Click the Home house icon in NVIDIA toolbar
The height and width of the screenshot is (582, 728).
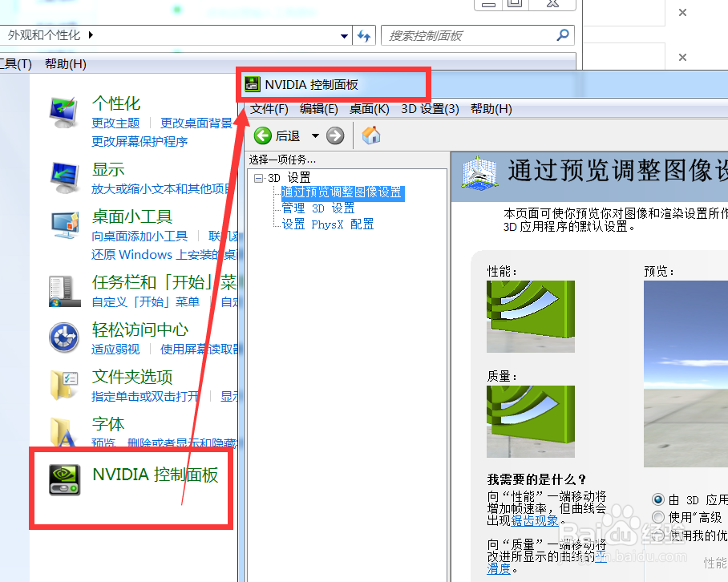pos(371,135)
